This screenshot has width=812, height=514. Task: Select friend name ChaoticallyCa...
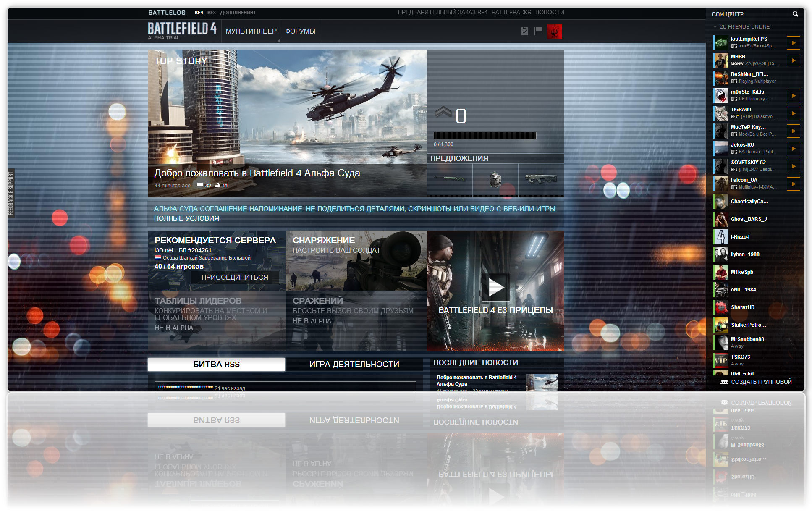749,202
